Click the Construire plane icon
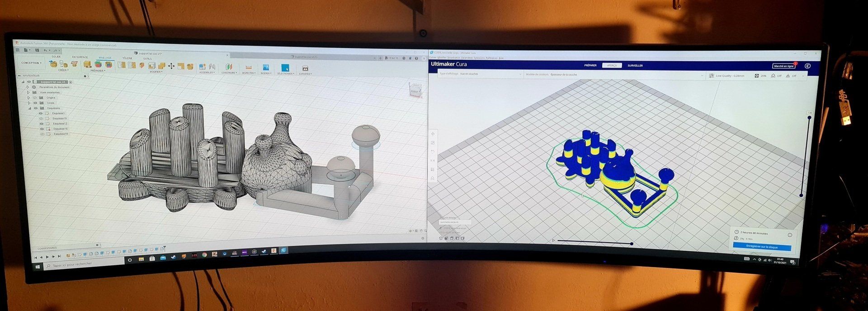The width and height of the screenshot is (868, 311). pos(229,67)
